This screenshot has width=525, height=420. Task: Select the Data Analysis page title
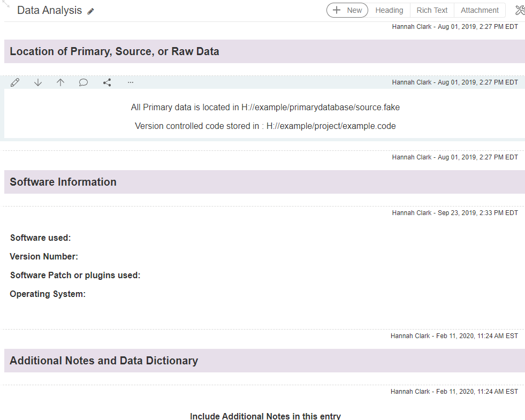pyautogui.click(x=49, y=10)
